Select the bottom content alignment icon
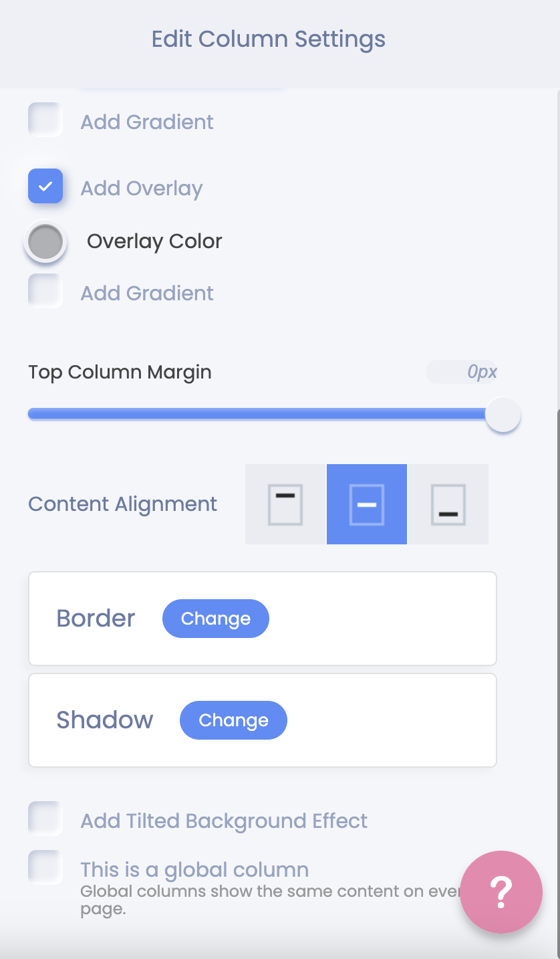 [x=448, y=504]
